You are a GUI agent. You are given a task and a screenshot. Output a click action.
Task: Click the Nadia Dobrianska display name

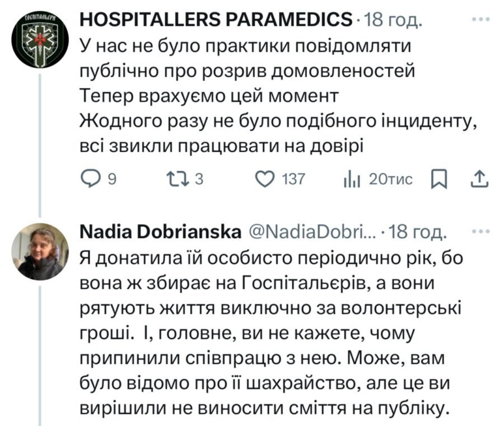(x=161, y=232)
